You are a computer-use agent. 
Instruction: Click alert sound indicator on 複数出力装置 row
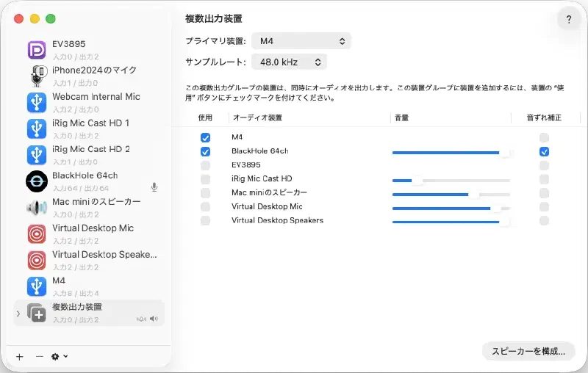click(x=141, y=319)
